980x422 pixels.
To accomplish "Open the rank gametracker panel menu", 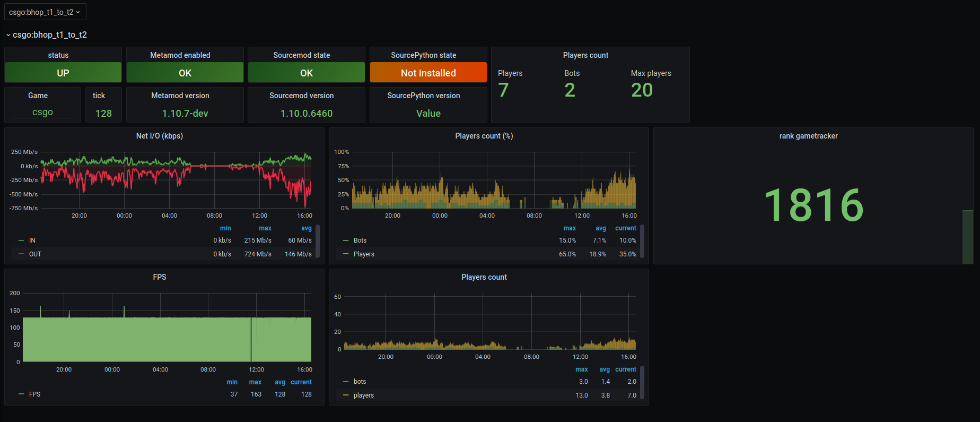I will pos(809,136).
